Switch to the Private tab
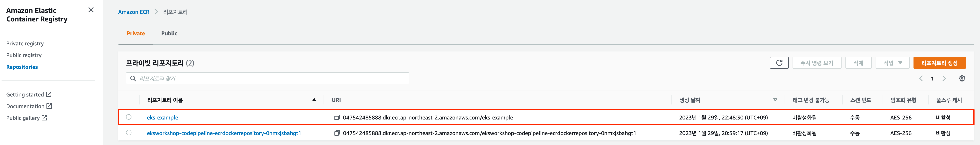Image resolution: width=980 pixels, height=145 pixels. point(136,34)
